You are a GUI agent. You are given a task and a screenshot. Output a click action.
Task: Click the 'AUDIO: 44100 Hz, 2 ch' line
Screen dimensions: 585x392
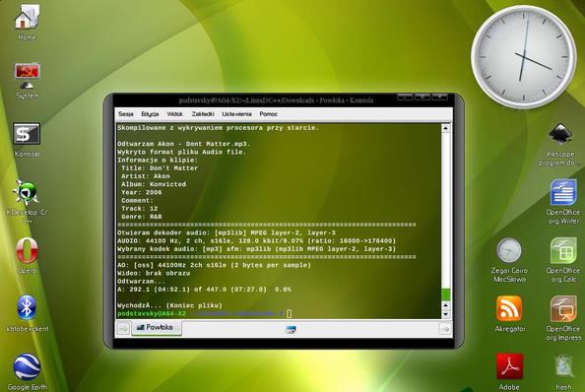(256, 241)
